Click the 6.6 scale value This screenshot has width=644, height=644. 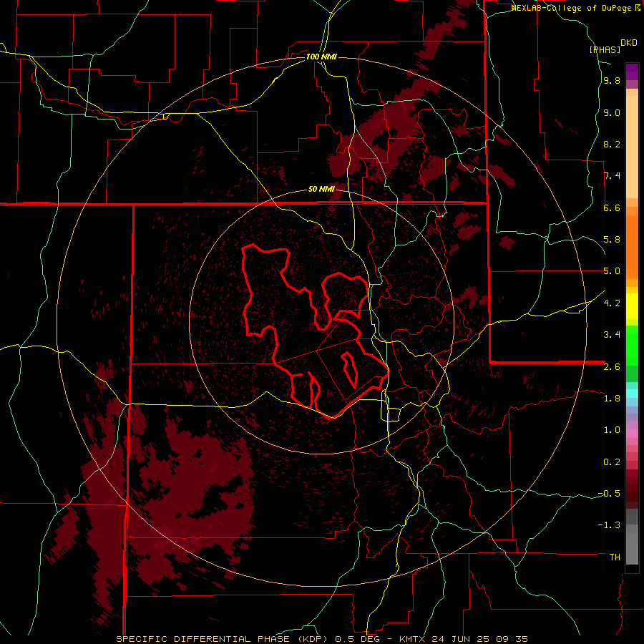pyautogui.click(x=612, y=208)
